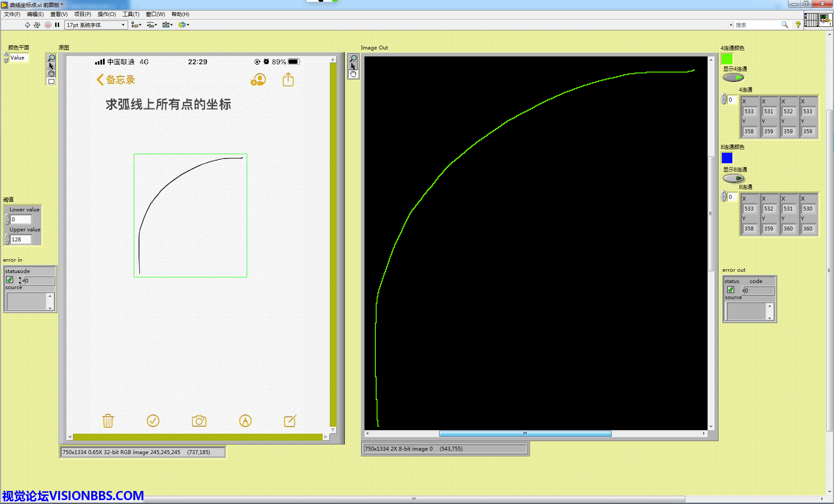Click the Run arrow in toolbar

coord(27,25)
